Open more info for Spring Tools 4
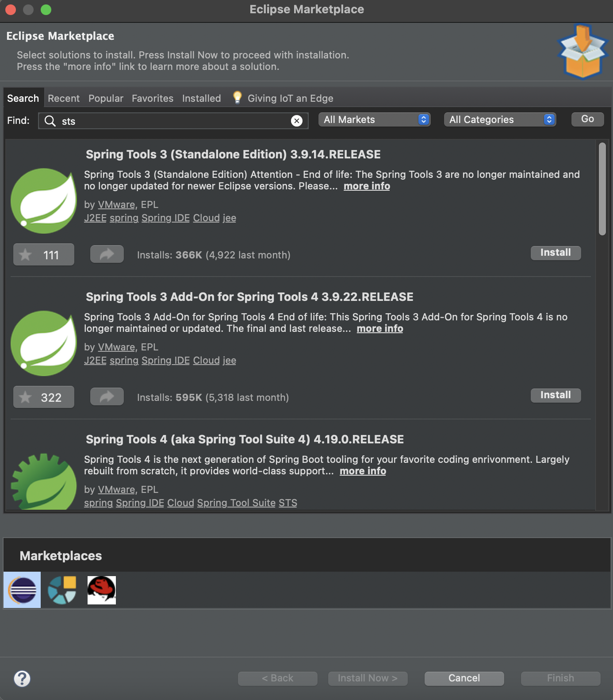 pyautogui.click(x=363, y=471)
